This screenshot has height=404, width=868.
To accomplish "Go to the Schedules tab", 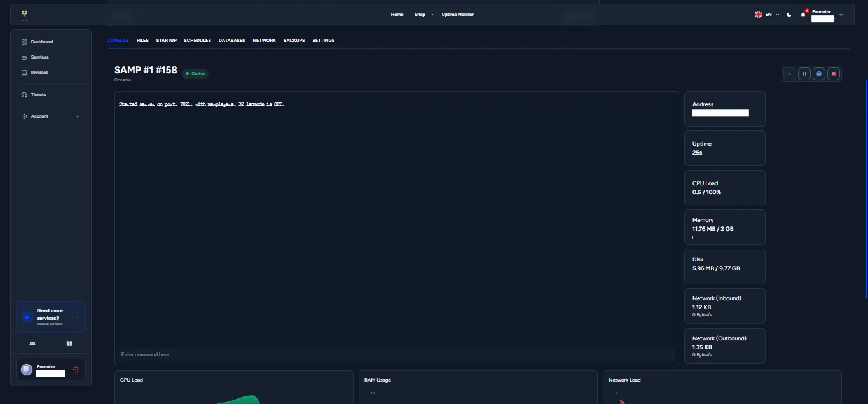I will (197, 41).
